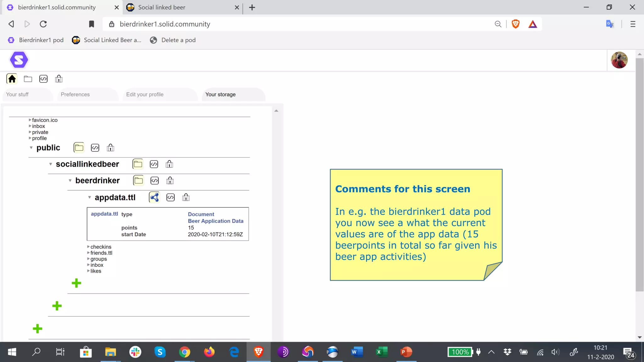Open Delete a pod bookmark

tap(173, 40)
